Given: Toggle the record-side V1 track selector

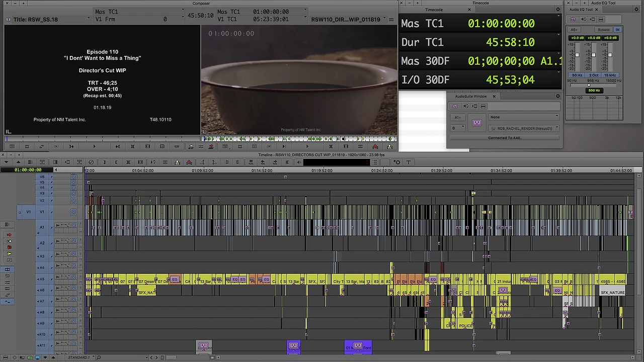Looking at the screenshot, I should 42,212.
